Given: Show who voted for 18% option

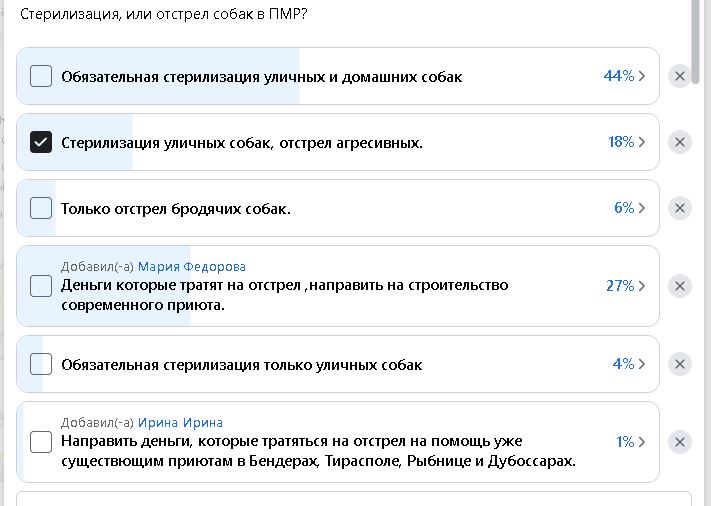Looking at the screenshot, I should coord(627,142).
